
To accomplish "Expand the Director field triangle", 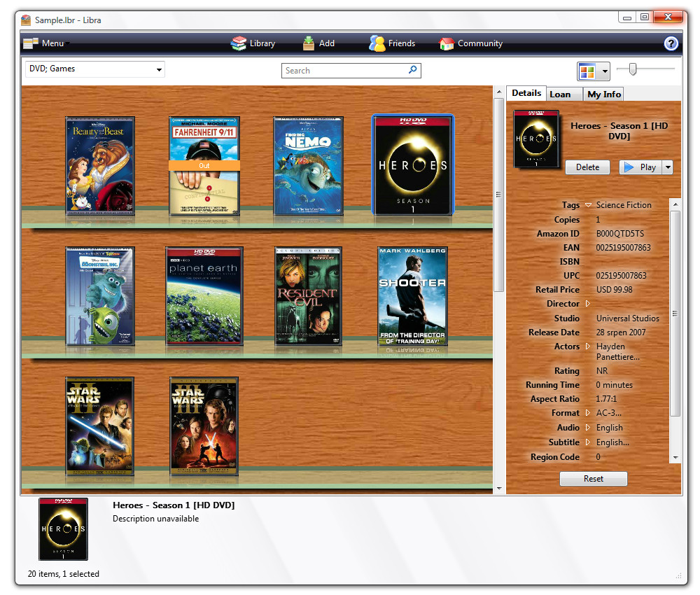I will coord(588,304).
